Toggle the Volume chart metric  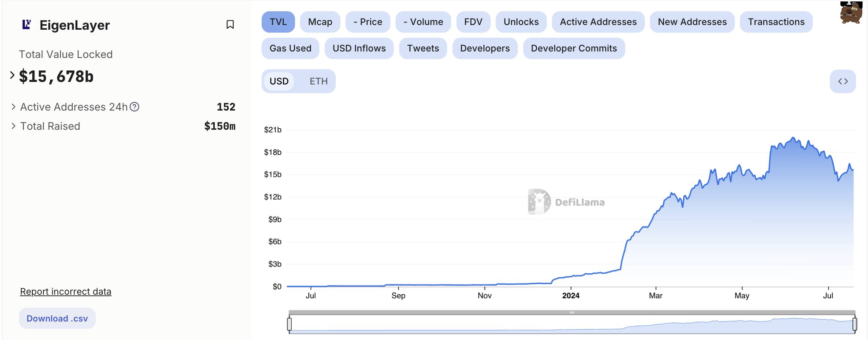[x=423, y=22]
